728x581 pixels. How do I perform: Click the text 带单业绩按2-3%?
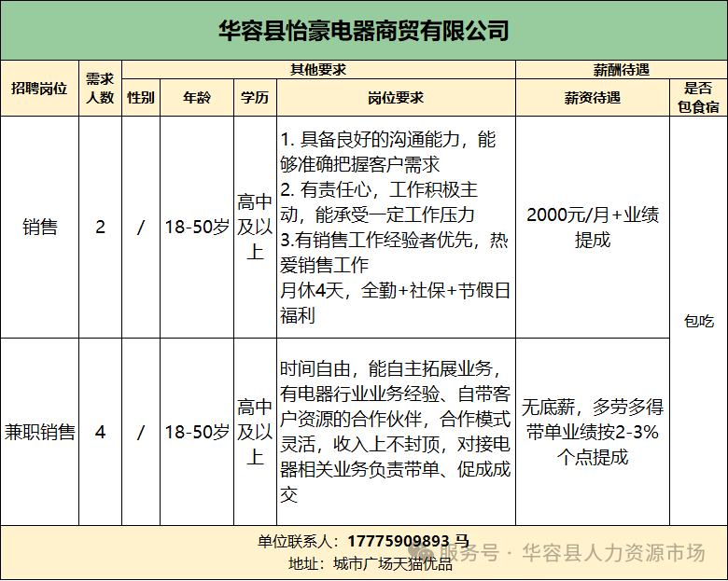pos(593,432)
